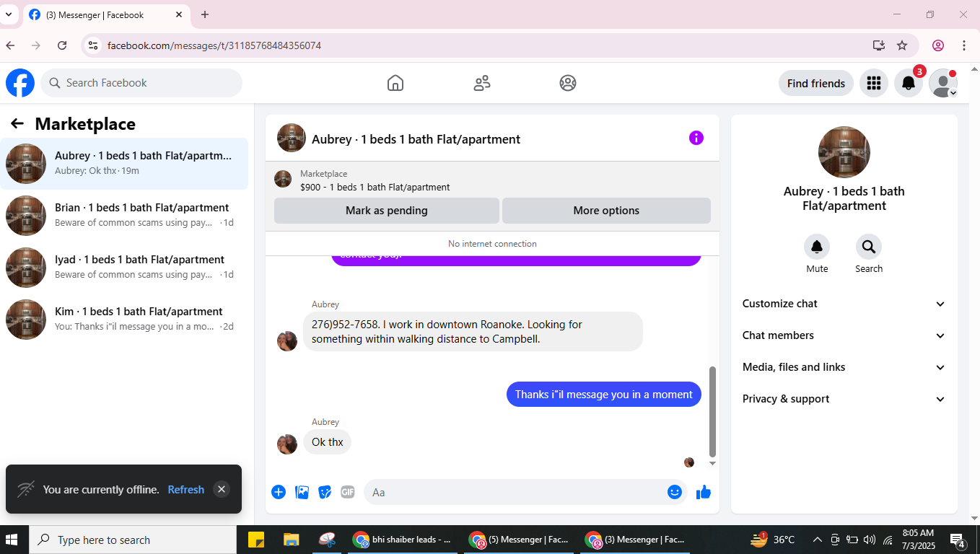The width and height of the screenshot is (980, 554).
Task: Click Refresh link in offline notice
Action: point(186,489)
